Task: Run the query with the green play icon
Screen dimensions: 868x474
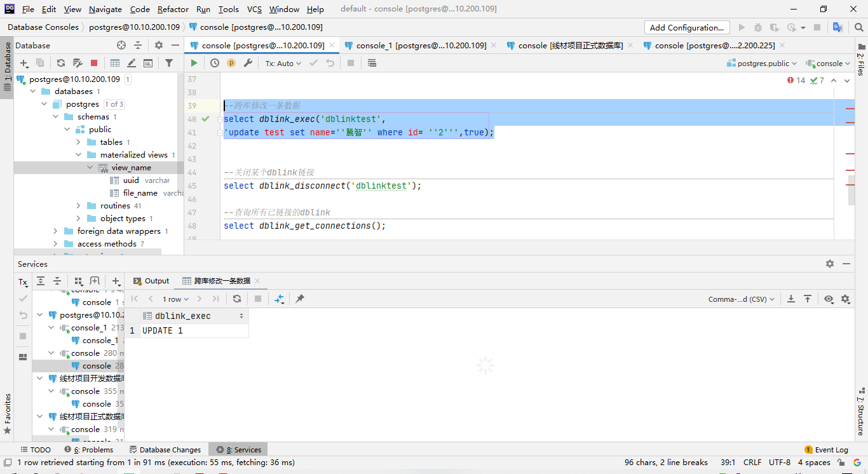Action: (x=194, y=63)
